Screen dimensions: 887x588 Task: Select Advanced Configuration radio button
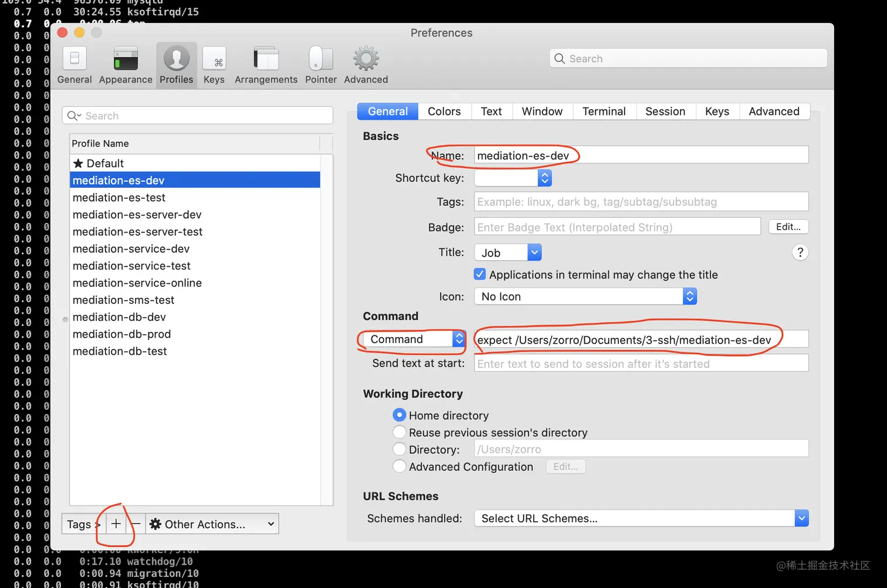(400, 466)
